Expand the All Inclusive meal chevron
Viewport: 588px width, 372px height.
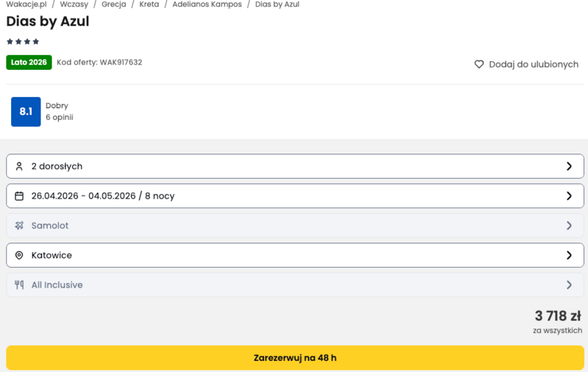(569, 285)
